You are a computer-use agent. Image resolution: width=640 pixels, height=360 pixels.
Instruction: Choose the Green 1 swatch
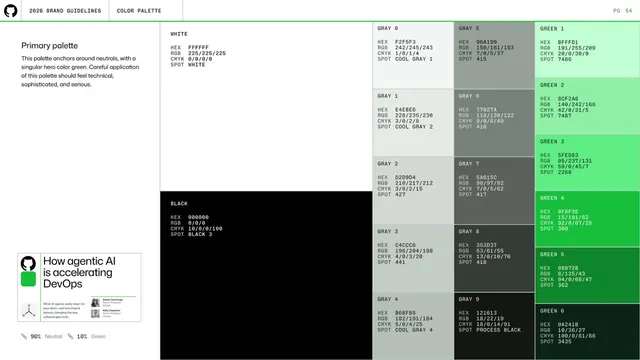pyautogui.click(x=587, y=50)
